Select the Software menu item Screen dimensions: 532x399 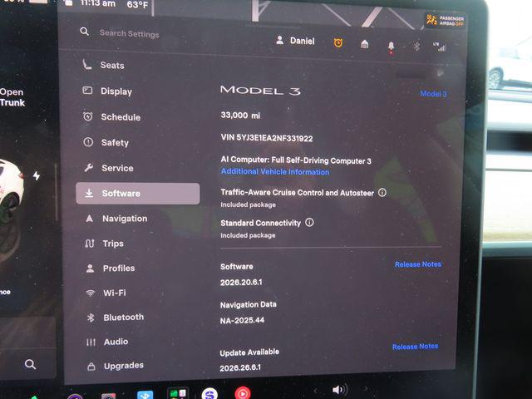click(138, 194)
